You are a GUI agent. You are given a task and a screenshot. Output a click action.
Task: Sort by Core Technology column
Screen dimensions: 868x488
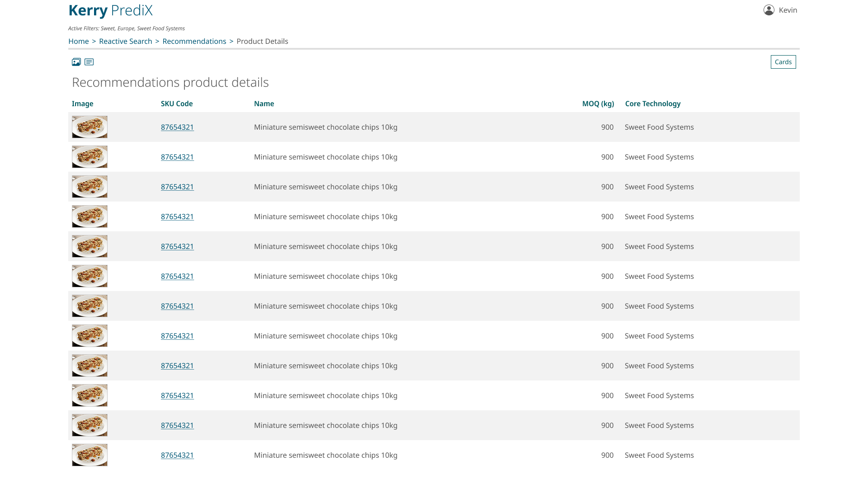[653, 103]
